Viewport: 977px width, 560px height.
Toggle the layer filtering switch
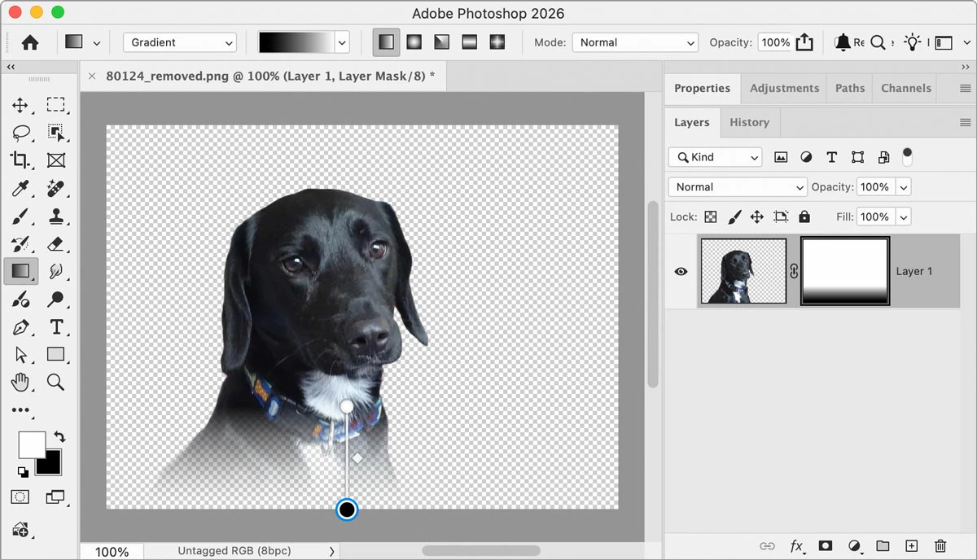pos(907,156)
